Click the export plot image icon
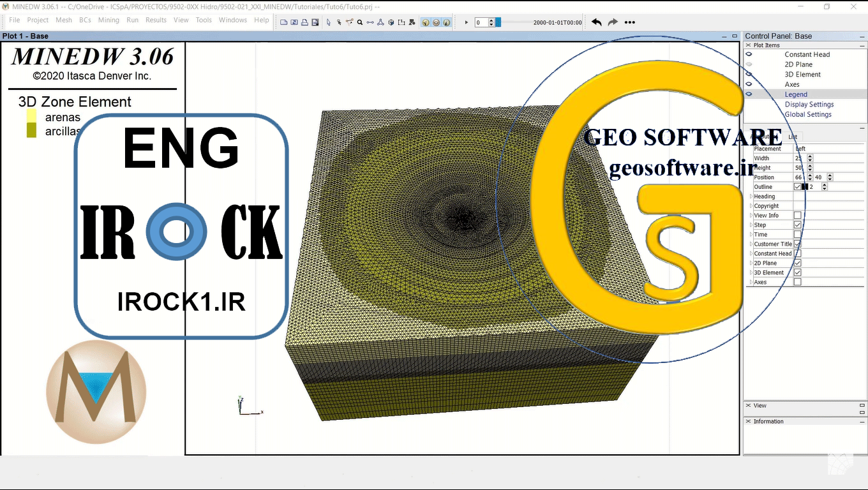This screenshot has width=868, height=490. [315, 22]
